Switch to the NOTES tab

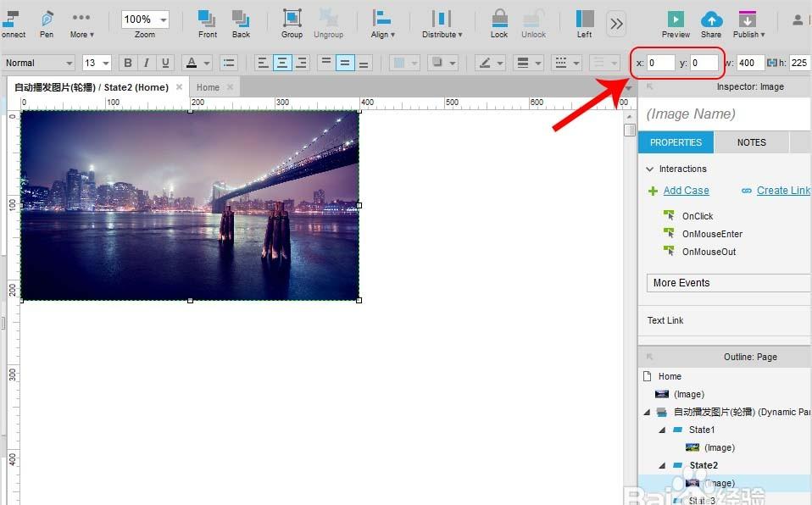(x=751, y=142)
